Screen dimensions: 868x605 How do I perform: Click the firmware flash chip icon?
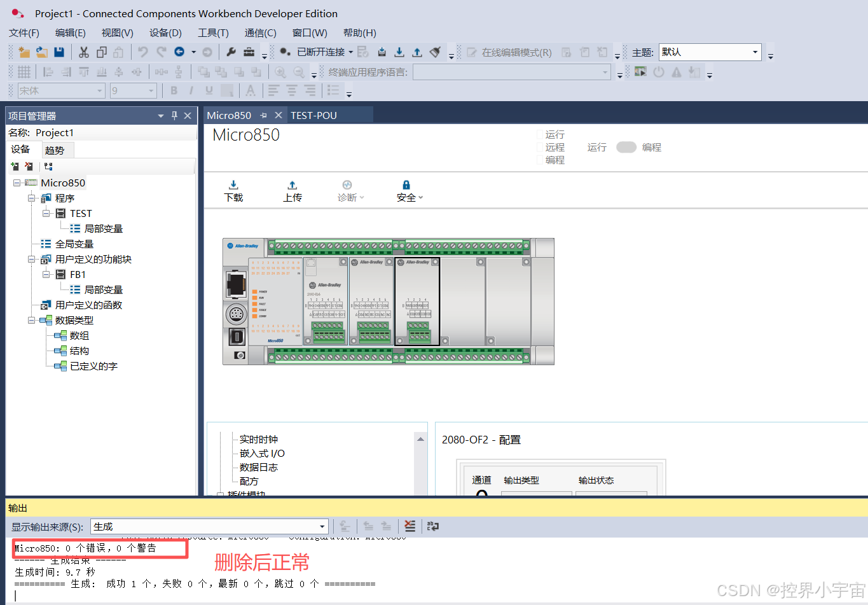pyautogui.click(x=382, y=52)
